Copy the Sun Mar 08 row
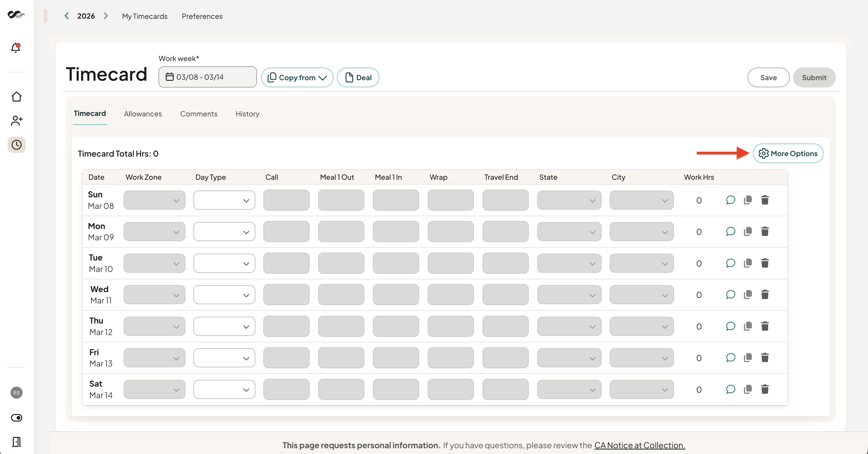The width and height of the screenshot is (868, 454). (748, 200)
